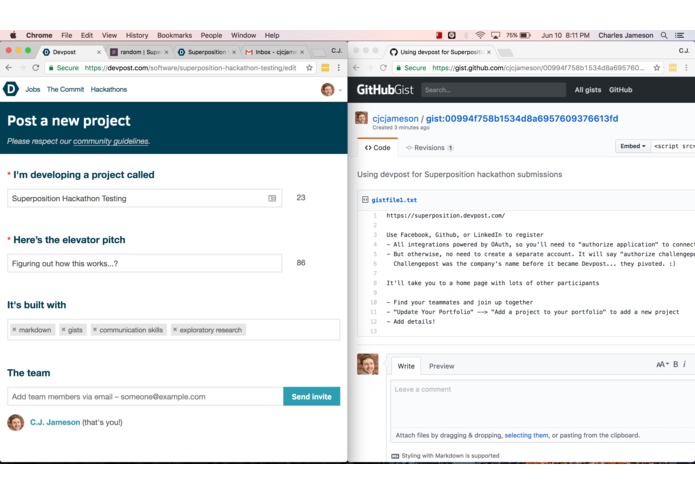
Task: Open the gistfile1.txt file link
Action: (394, 200)
